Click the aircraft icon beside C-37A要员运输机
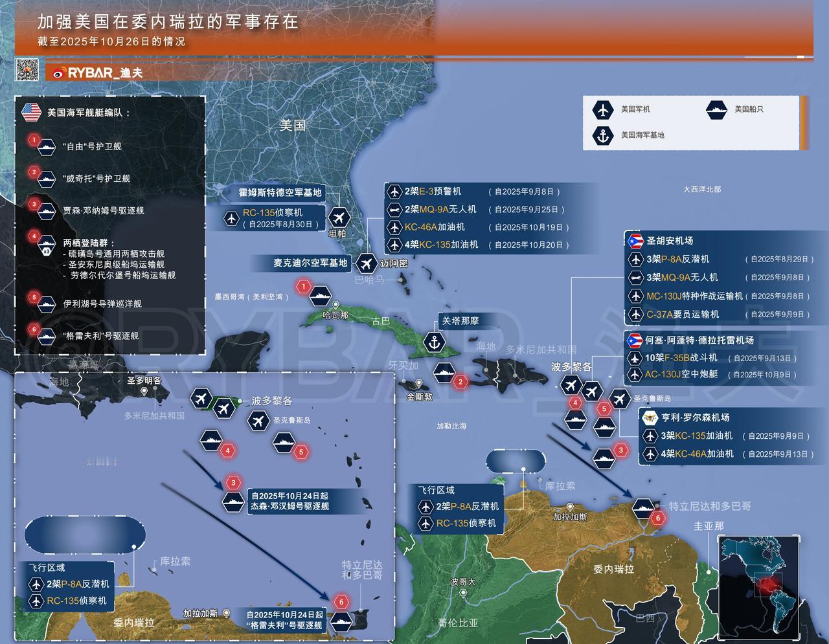This screenshot has width=829, height=644. pos(636,315)
